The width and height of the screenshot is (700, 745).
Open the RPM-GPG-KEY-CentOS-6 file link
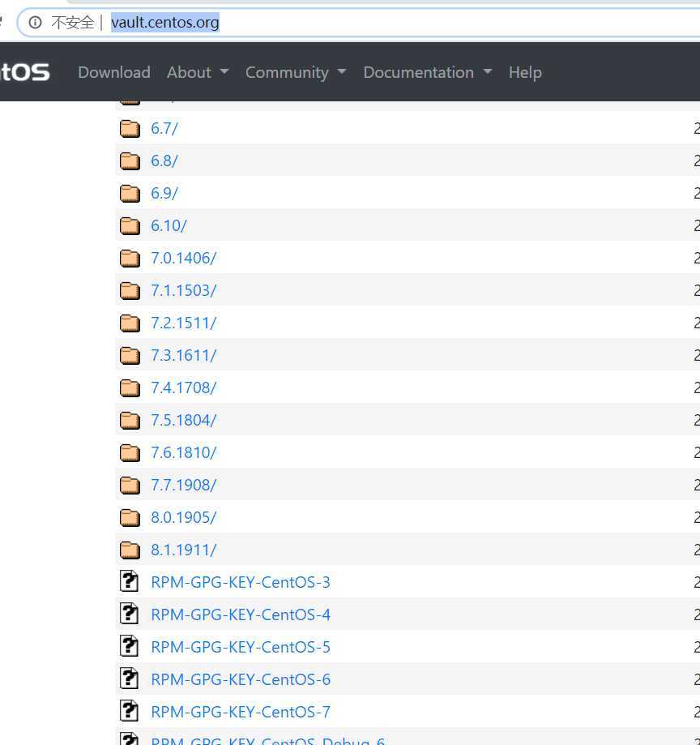241,679
